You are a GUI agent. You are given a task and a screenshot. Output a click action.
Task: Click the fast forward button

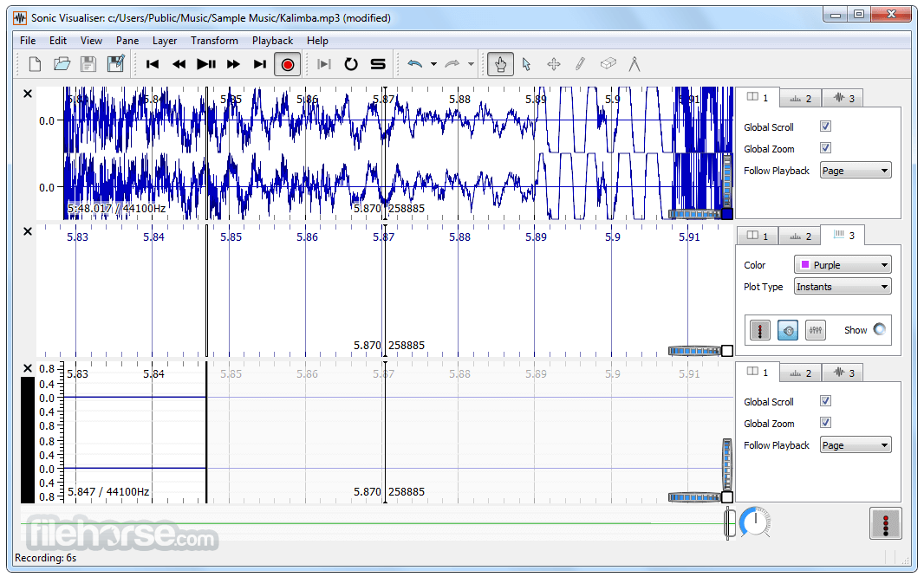(233, 64)
